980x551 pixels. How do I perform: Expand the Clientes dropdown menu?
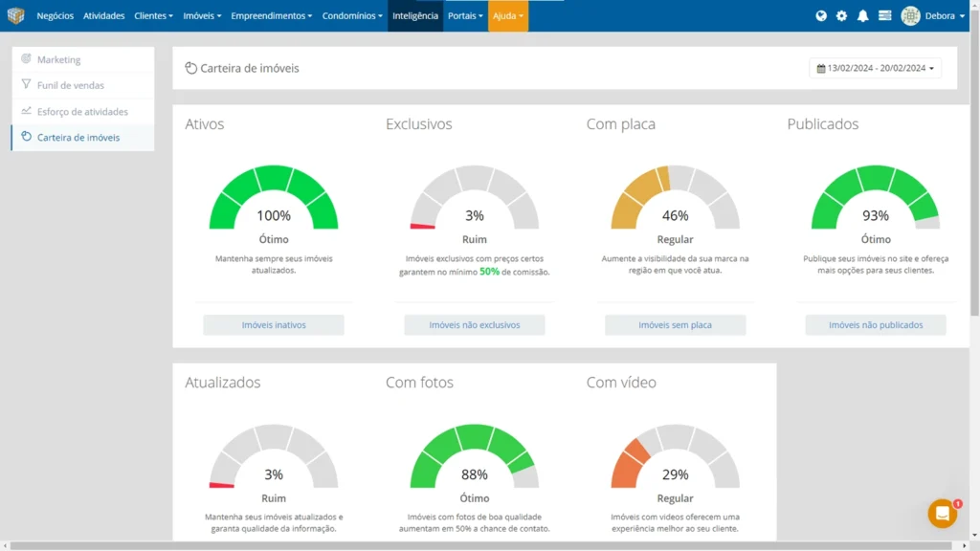click(x=154, y=15)
